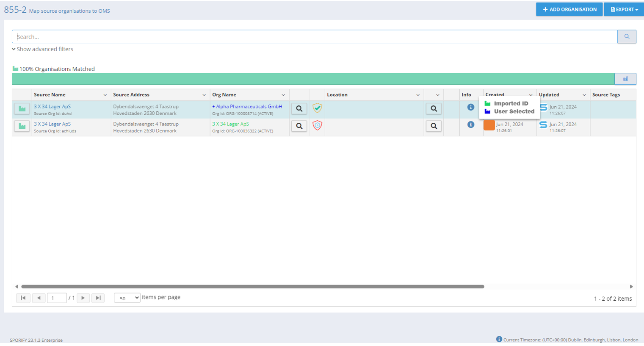
Task: Click the orange square in Created column
Action: [x=489, y=125]
